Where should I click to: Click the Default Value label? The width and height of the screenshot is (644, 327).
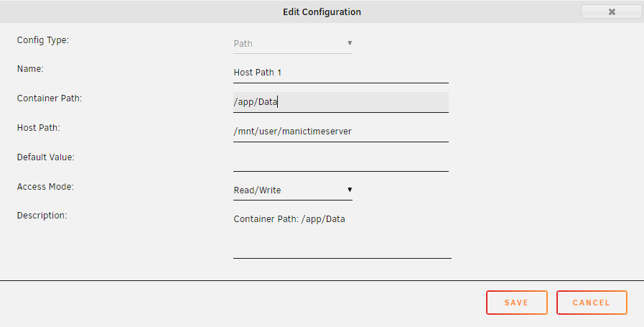(45, 157)
